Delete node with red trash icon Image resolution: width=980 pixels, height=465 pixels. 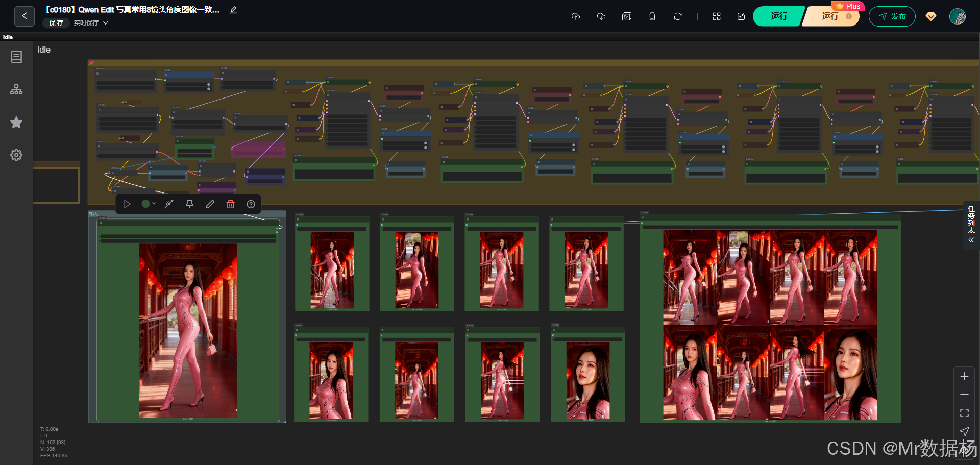(230, 204)
